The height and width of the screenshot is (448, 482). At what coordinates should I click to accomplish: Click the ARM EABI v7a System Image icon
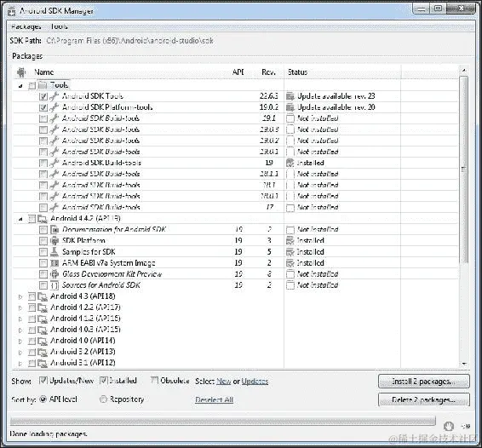point(55,263)
